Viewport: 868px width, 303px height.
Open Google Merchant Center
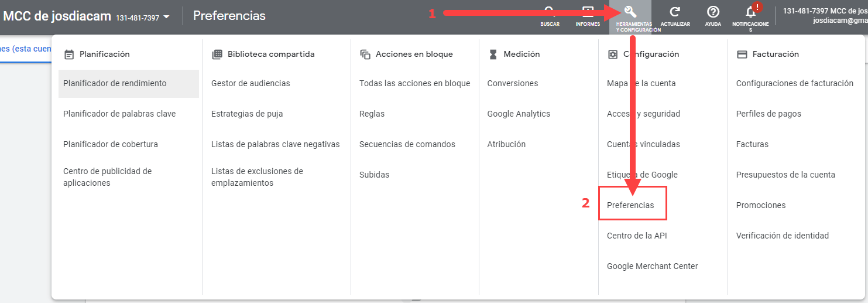(x=652, y=266)
